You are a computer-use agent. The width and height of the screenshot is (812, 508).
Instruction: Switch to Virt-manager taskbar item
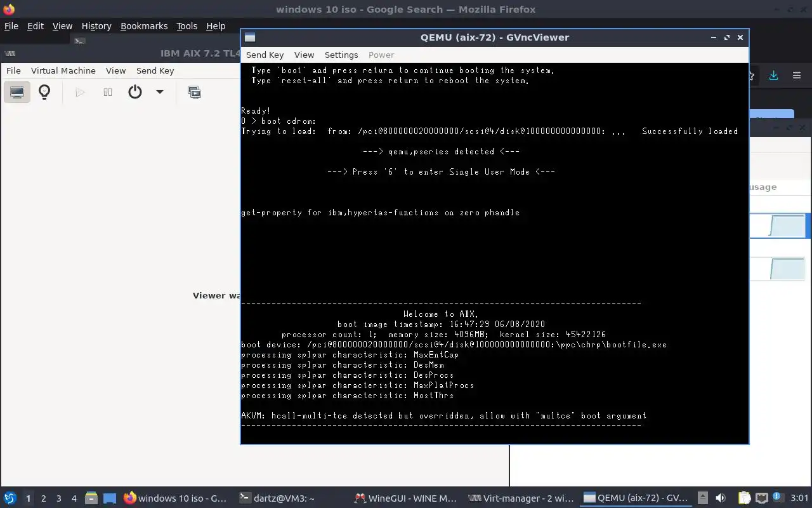[x=521, y=498]
